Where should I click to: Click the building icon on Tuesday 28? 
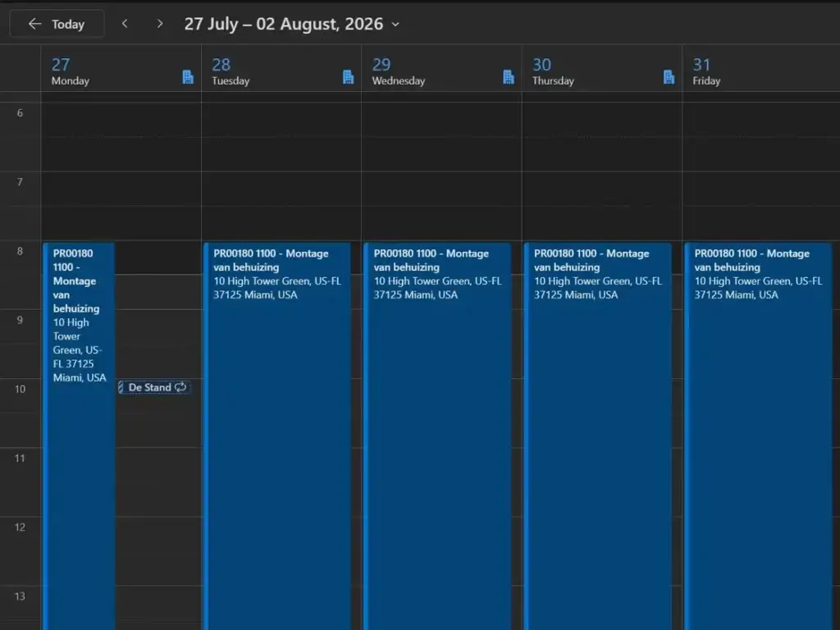click(348, 77)
